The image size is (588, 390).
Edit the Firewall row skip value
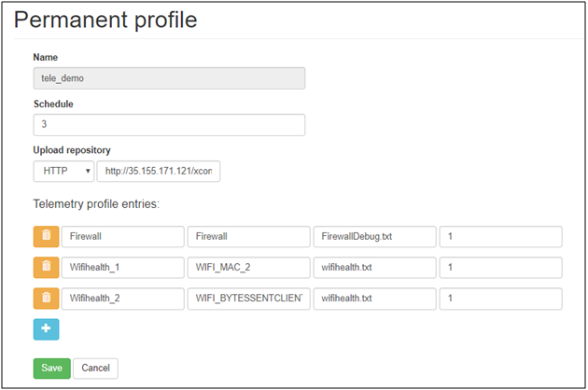coord(500,237)
